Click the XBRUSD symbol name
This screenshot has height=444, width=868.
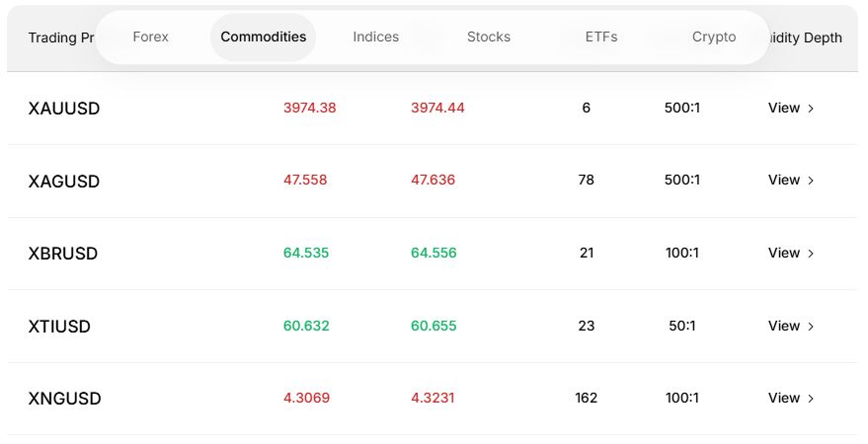click(x=63, y=254)
